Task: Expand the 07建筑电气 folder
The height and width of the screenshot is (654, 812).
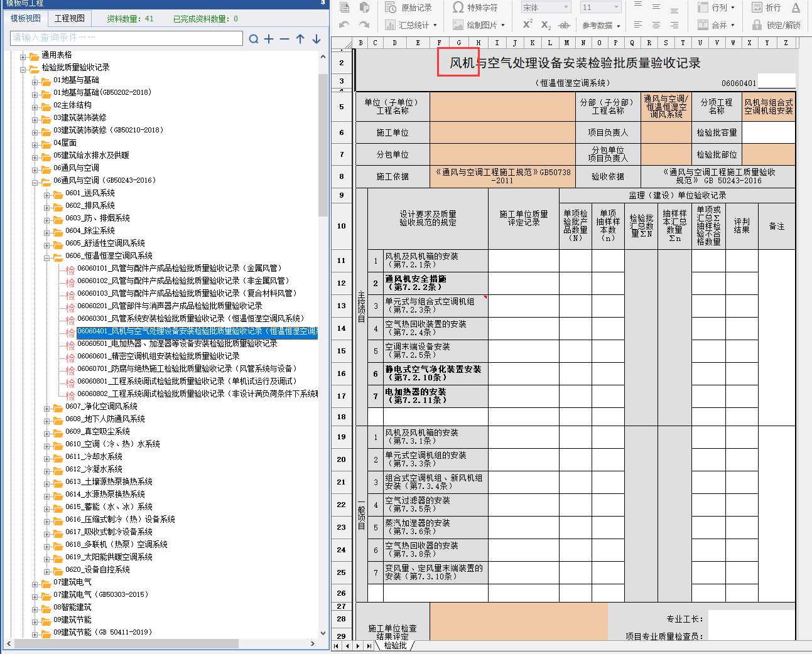Action: [35, 584]
